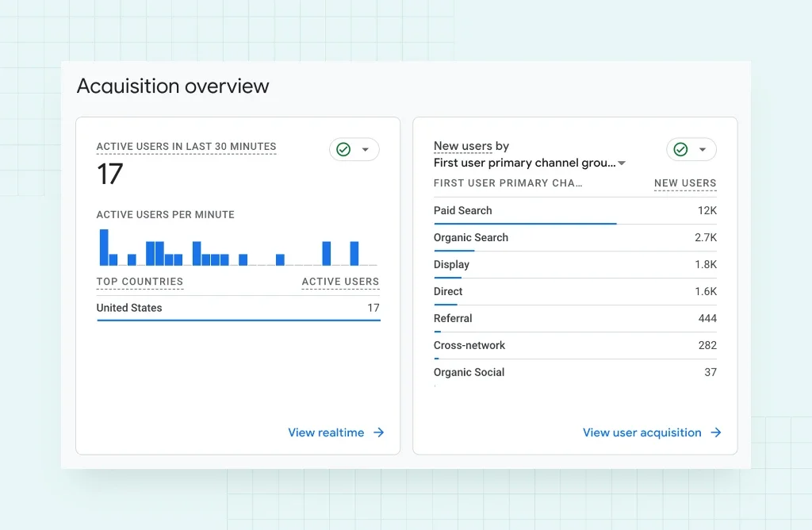Open the View user acquisition link
Screen dimensions: 812x530
pos(642,432)
